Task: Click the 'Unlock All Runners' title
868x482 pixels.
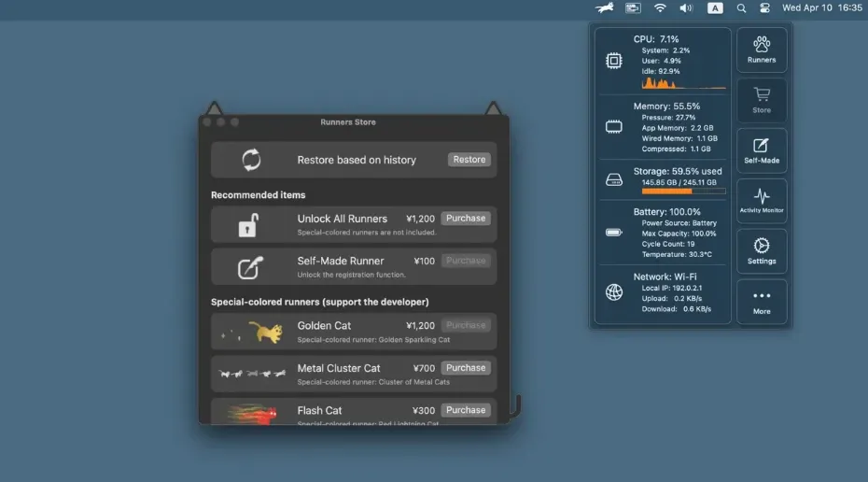Action: pos(343,219)
